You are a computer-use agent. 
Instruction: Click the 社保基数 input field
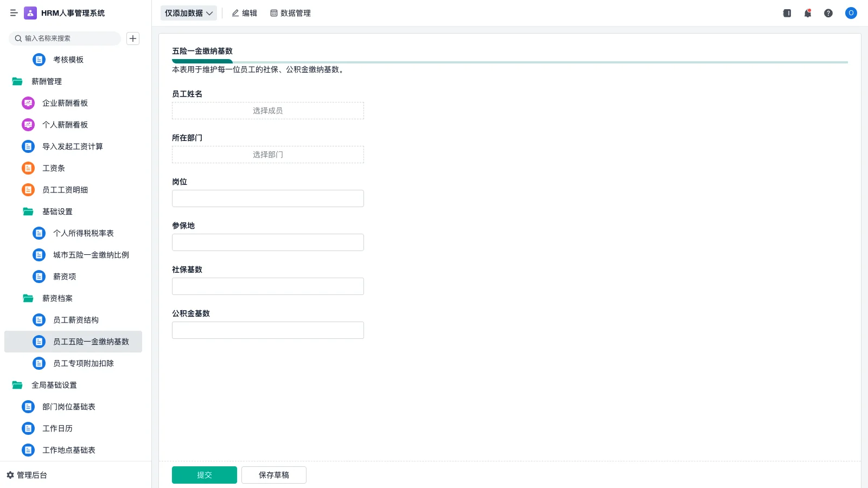click(x=267, y=286)
